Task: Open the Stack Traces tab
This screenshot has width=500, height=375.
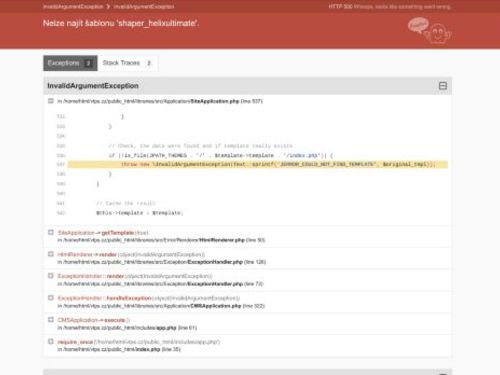Action: click(128, 63)
